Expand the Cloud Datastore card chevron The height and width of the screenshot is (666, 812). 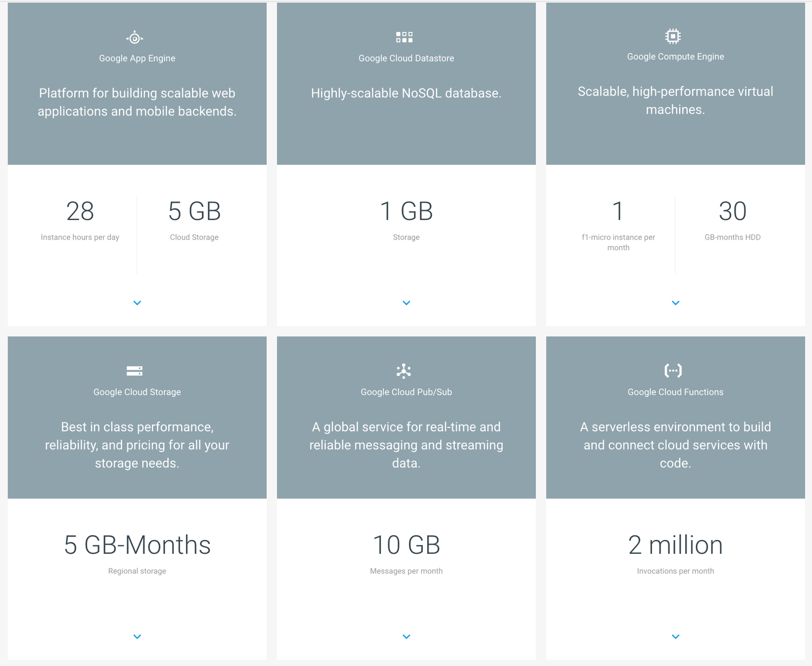click(406, 303)
